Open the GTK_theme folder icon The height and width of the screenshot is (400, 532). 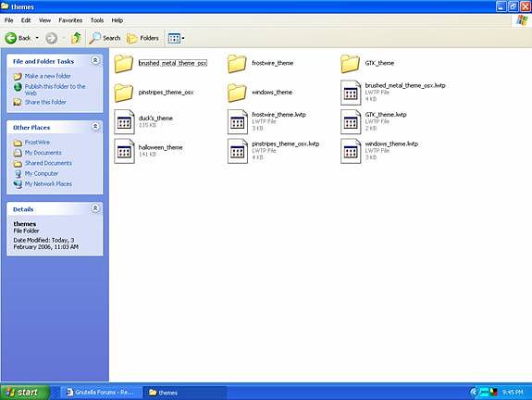pyautogui.click(x=350, y=64)
